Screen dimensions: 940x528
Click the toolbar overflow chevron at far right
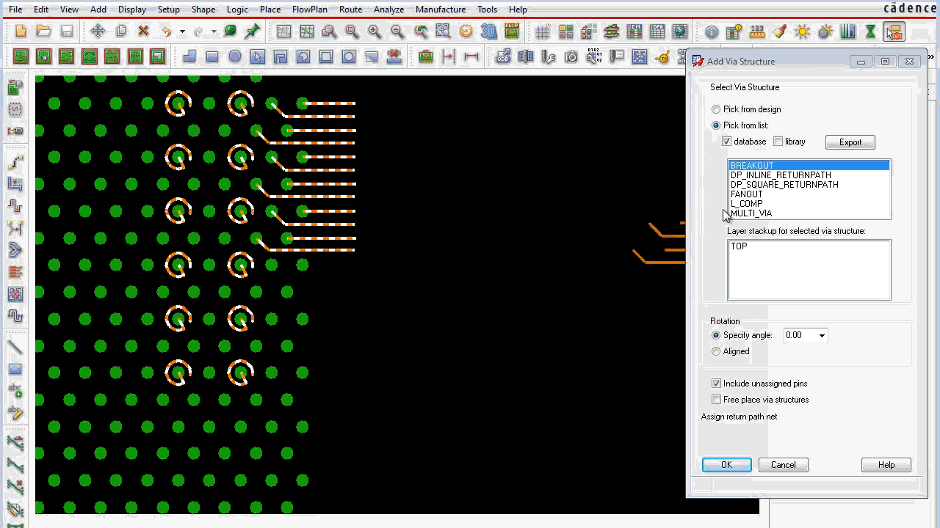coord(931,57)
